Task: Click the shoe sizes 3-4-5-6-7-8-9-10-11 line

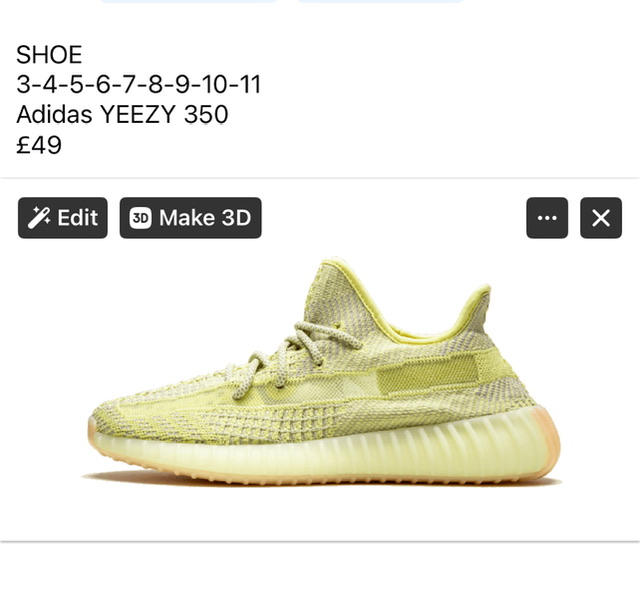Action: [138, 84]
